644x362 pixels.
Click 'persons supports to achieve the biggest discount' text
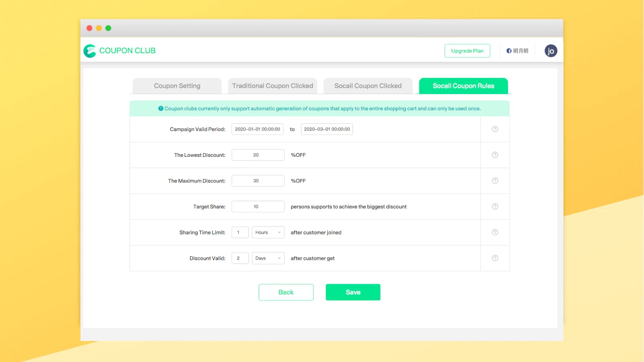[349, 207]
